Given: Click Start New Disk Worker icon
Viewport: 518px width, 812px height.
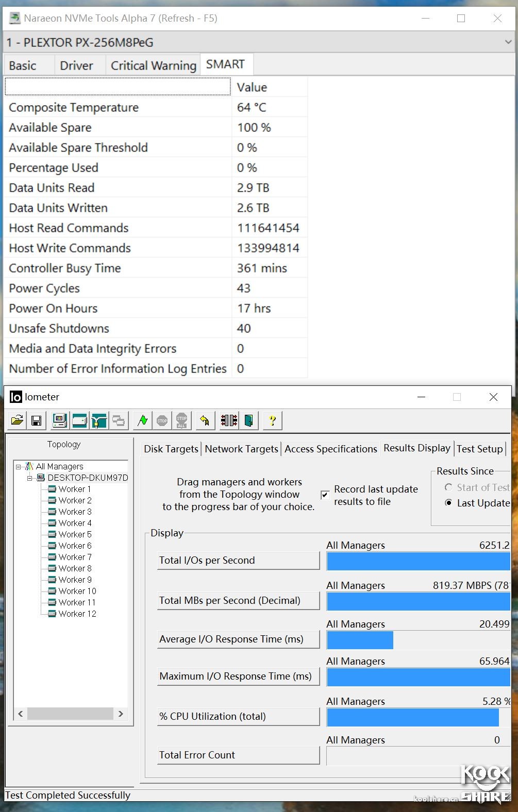Looking at the screenshot, I should (80, 420).
